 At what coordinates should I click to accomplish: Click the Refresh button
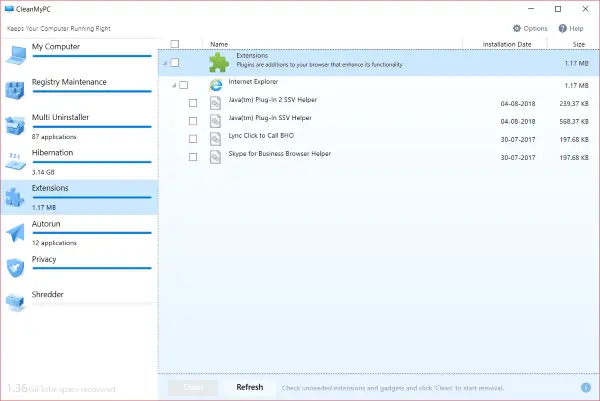[250, 387]
